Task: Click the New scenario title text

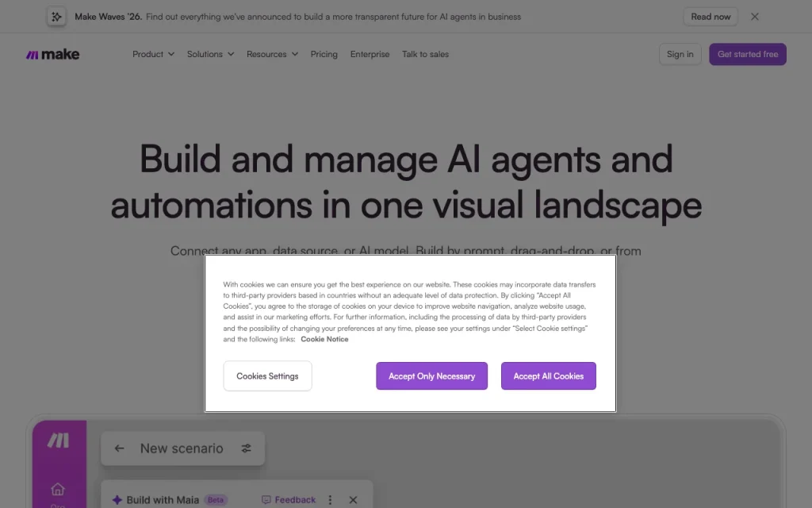Action: pos(182,448)
